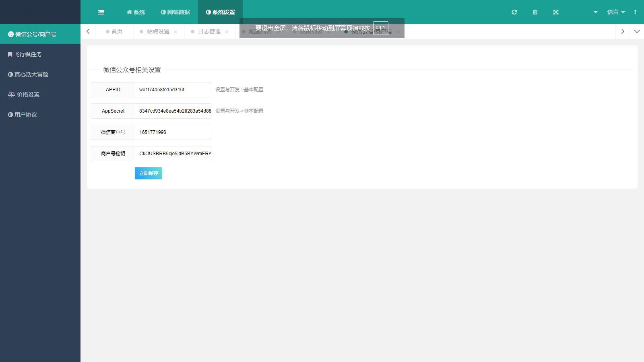
Task: Collapse the sidebar with the menu icon
Action: click(x=101, y=12)
